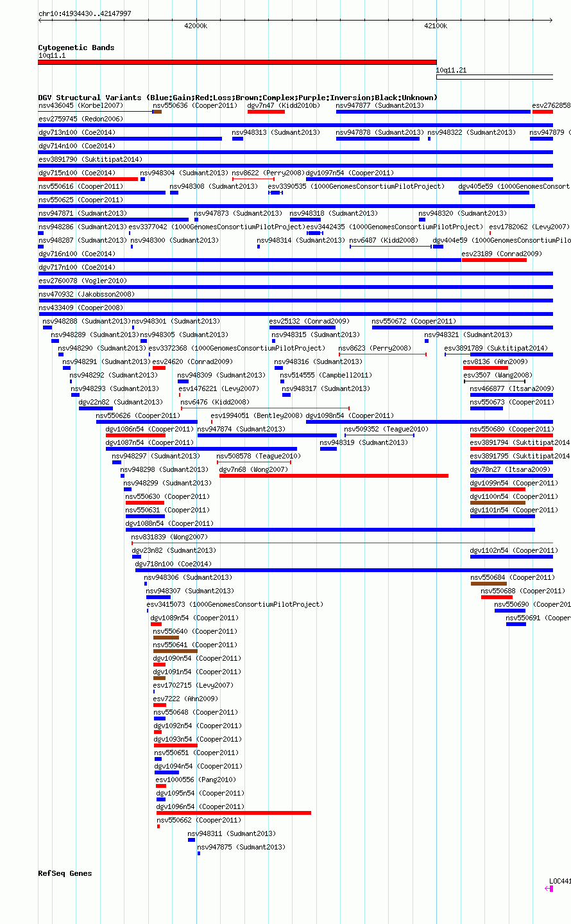Click the nsv550641 (Cooper2011) label
This screenshot has height=924, width=571.
[196, 645]
